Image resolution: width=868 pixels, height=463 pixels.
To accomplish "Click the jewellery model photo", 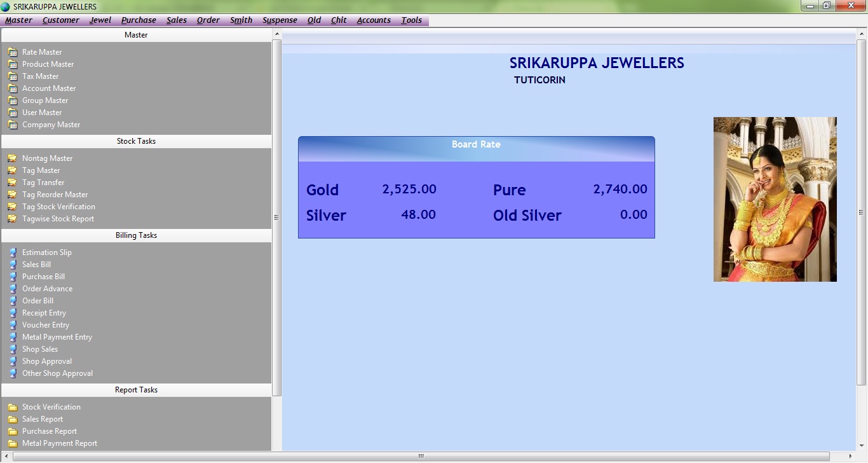I will click(x=775, y=199).
